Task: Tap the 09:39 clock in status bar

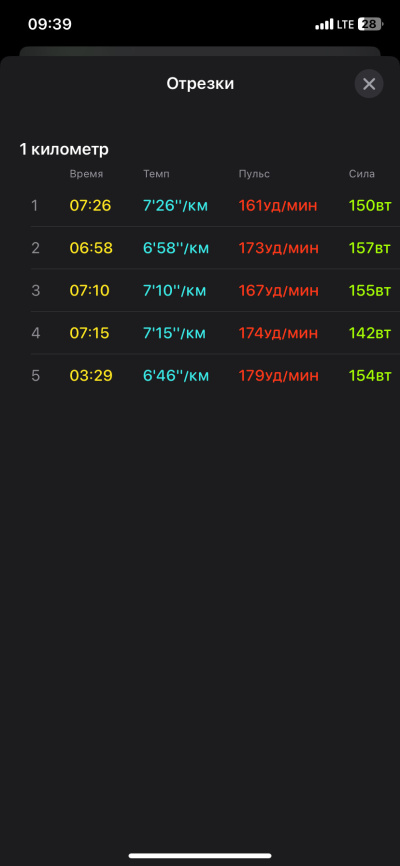Action: (50, 24)
